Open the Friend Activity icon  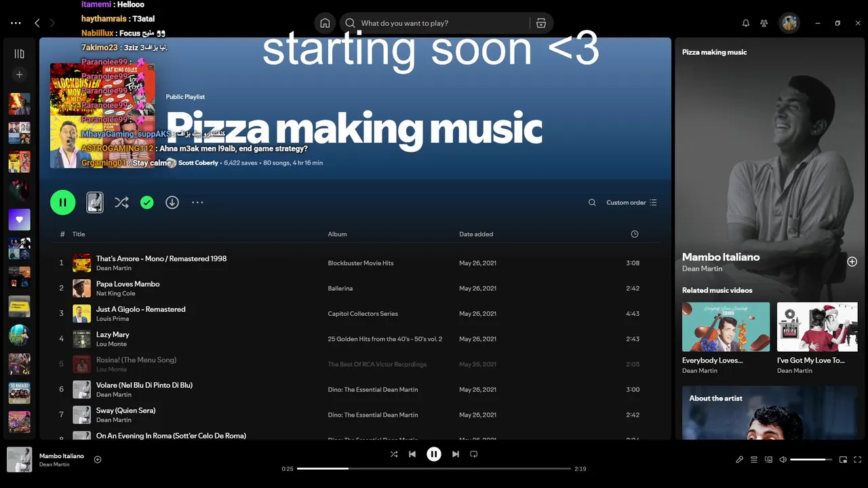764,23
